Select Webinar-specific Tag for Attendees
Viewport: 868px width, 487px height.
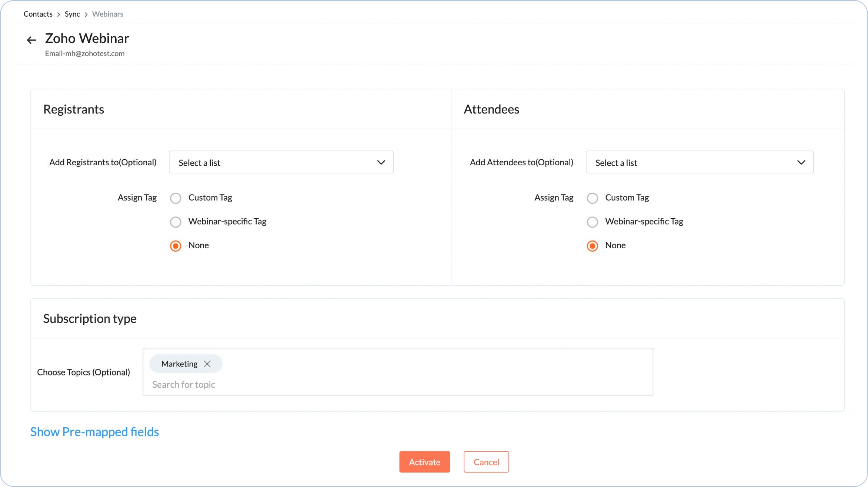(x=592, y=222)
